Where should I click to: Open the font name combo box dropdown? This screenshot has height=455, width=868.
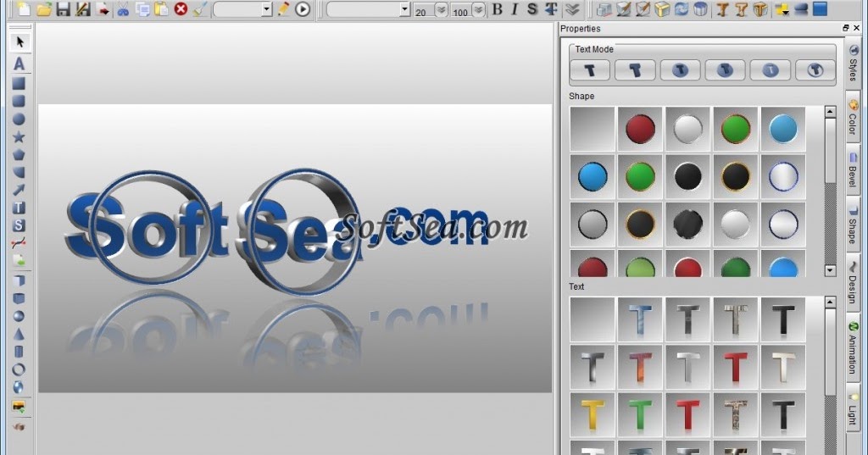click(404, 8)
